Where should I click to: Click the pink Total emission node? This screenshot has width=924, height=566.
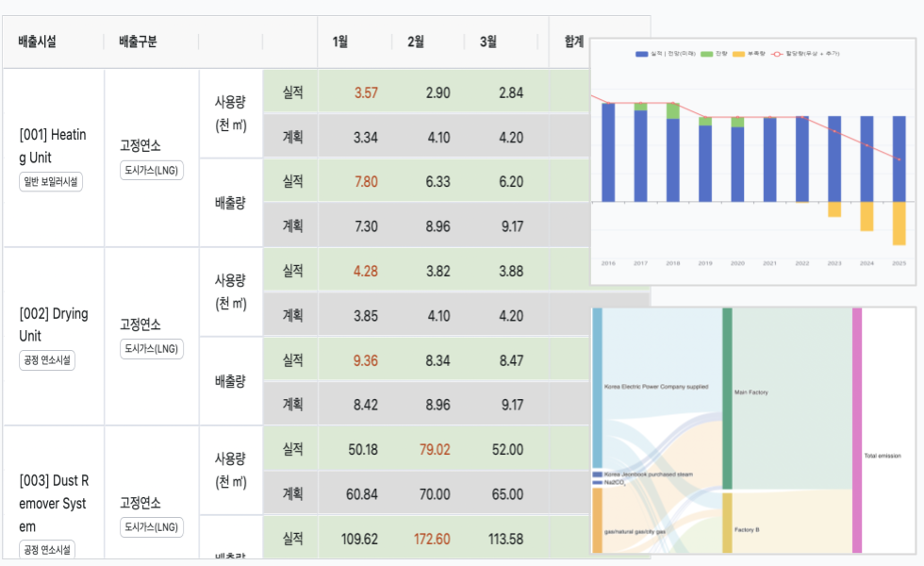(857, 430)
